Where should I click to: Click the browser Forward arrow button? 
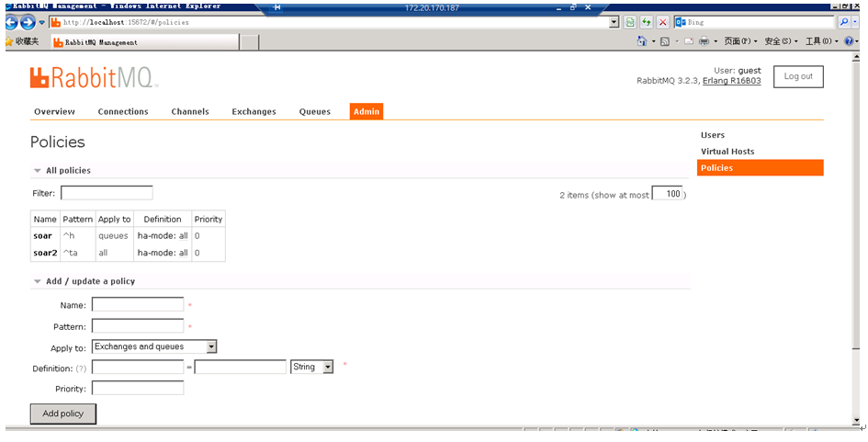[28, 22]
